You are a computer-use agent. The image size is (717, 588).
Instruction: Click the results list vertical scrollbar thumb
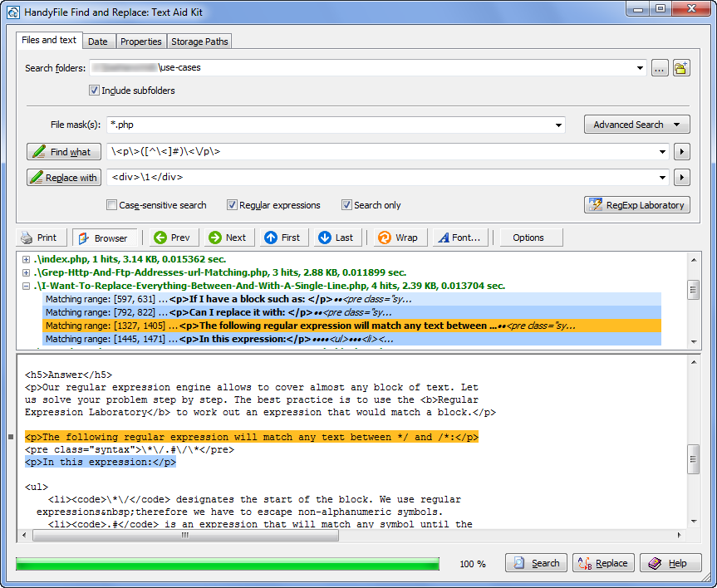point(693,289)
